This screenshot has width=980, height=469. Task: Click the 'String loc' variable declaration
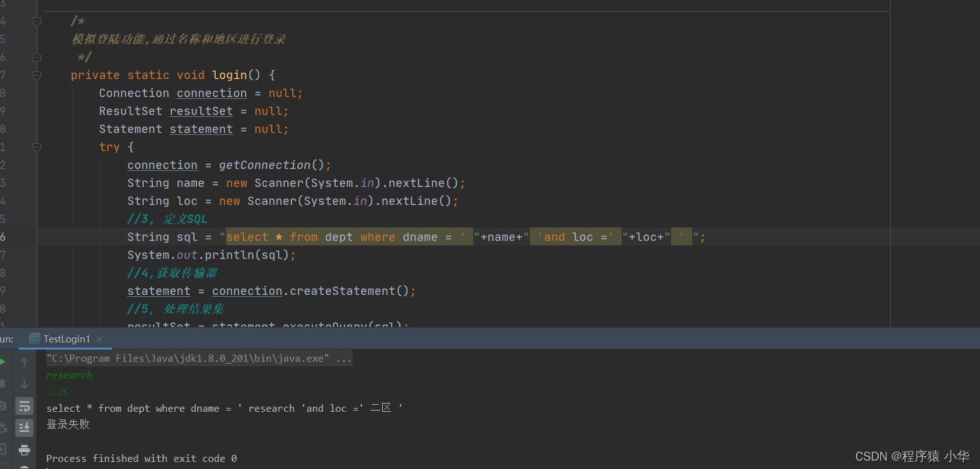click(x=162, y=201)
